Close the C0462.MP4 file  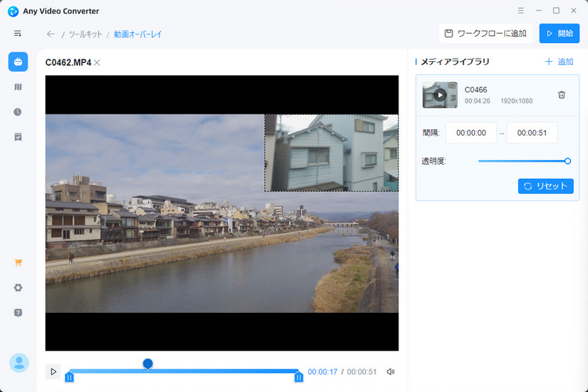(97, 63)
